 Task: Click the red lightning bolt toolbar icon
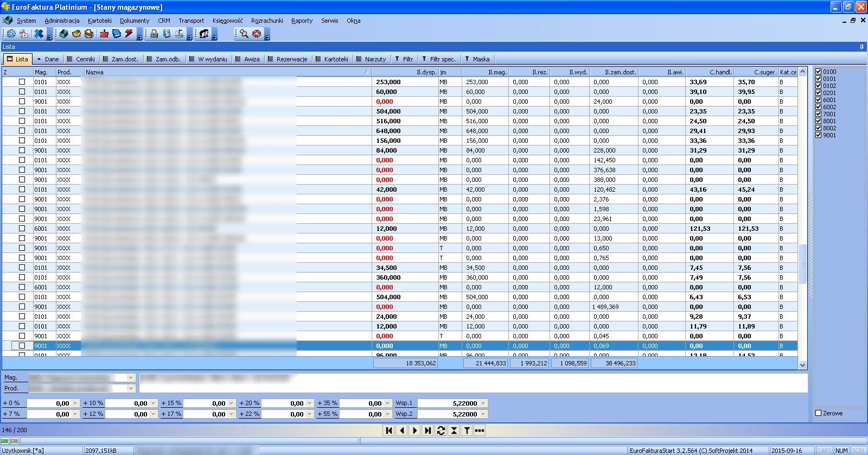click(129, 34)
